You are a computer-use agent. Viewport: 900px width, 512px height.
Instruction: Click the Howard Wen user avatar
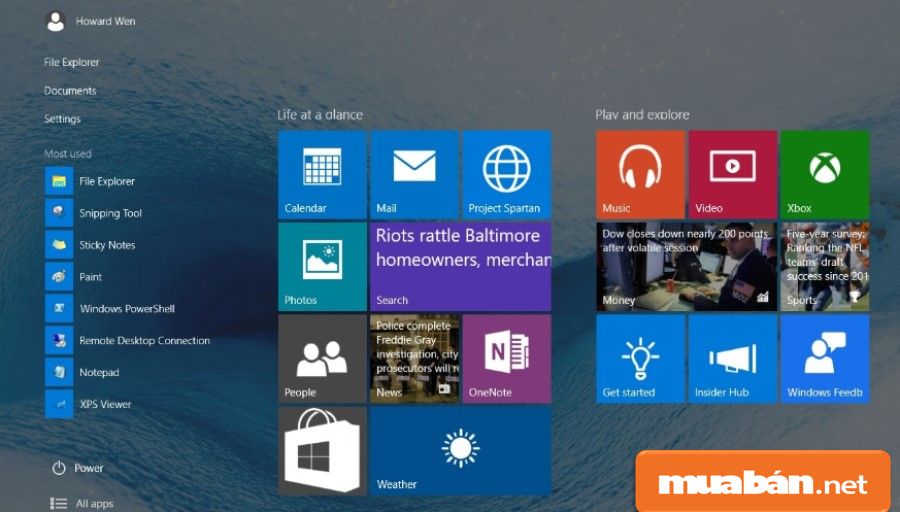point(56,22)
